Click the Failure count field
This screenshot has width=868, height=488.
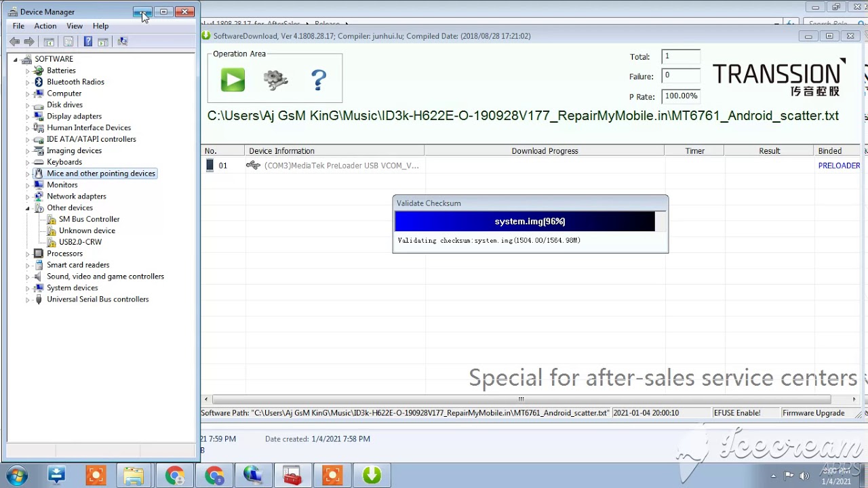click(681, 76)
